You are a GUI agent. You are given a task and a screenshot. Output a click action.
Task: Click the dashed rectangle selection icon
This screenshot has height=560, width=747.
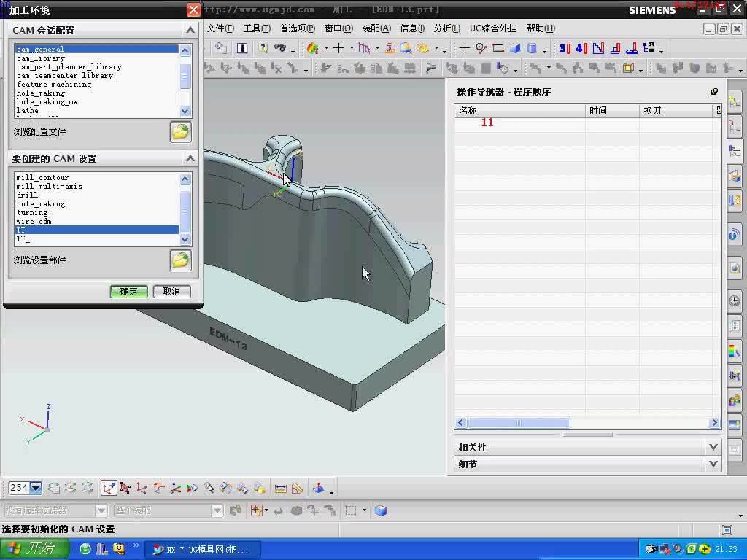pyautogui.click(x=351, y=510)
